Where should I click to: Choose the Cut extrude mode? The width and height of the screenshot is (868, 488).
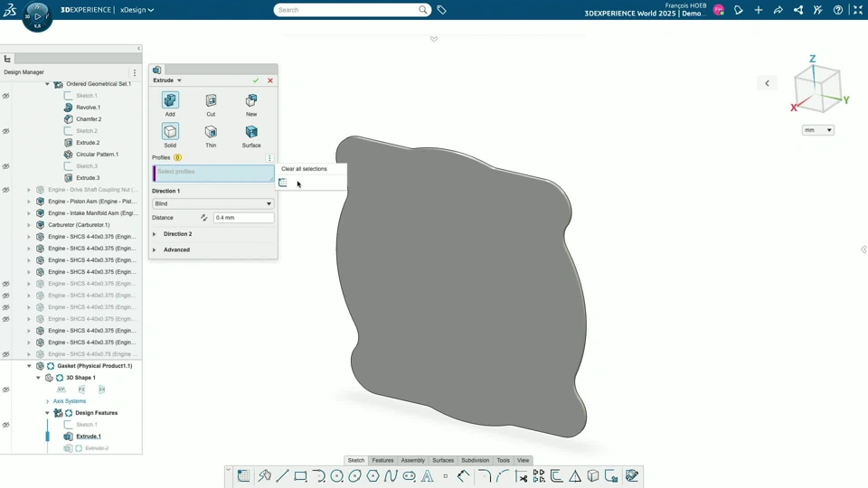pos(211,104)
